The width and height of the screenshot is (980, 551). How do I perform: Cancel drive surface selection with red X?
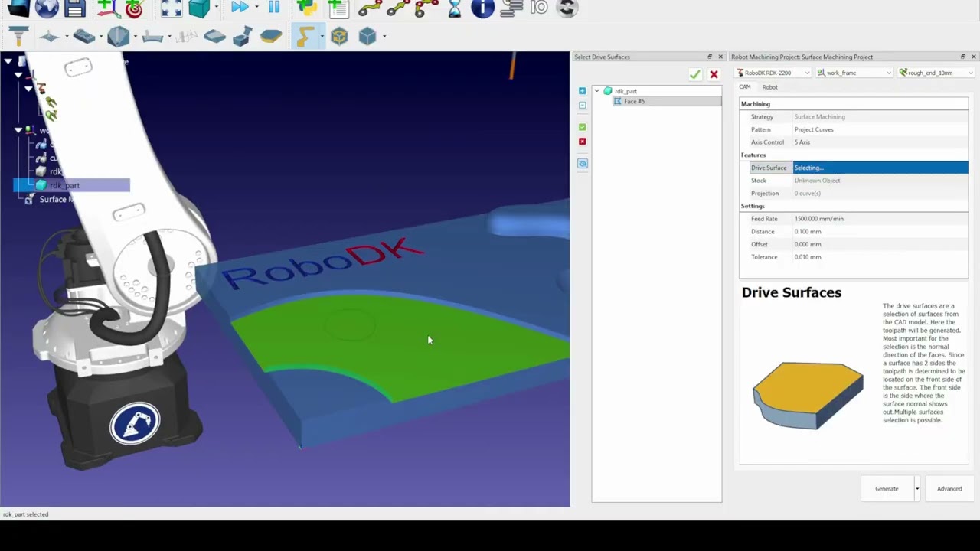point(714,74)
